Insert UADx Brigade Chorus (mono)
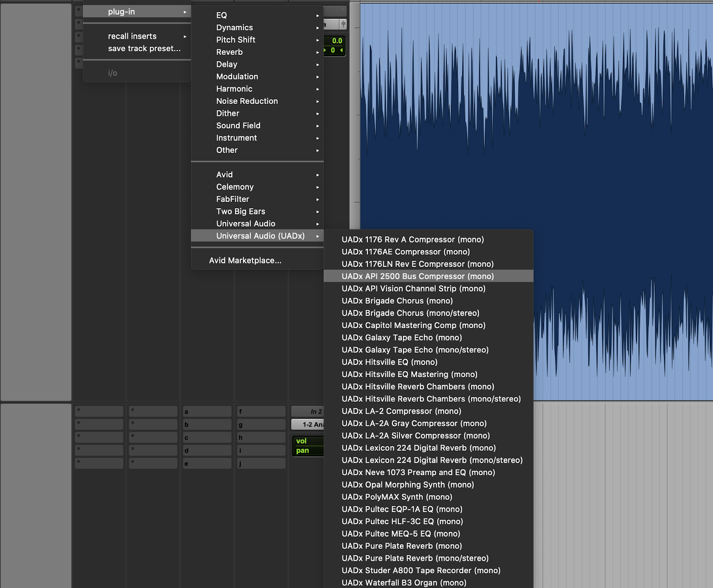 coord(428,301)
